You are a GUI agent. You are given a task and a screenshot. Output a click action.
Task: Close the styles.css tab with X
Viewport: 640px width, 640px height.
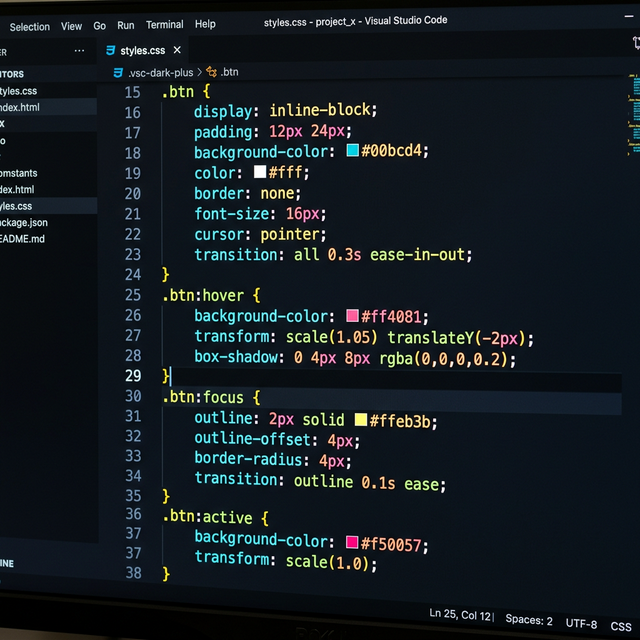click(x=177, y=50)
